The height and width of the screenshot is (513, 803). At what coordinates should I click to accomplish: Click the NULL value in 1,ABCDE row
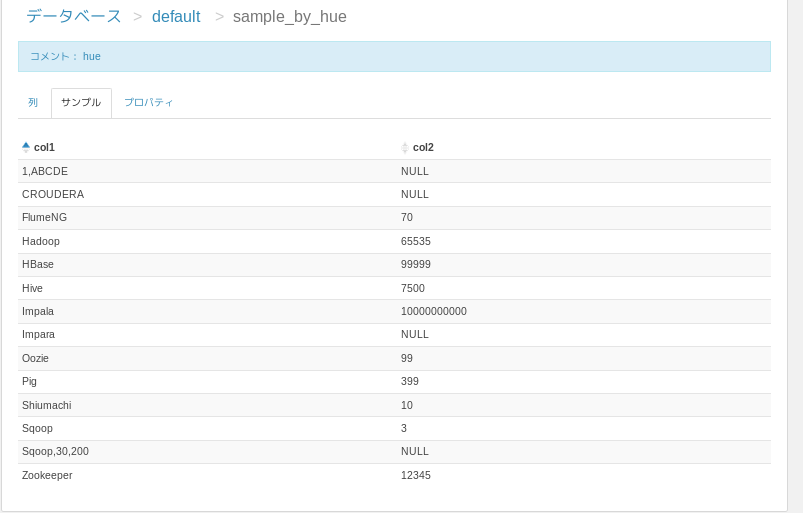415,171
